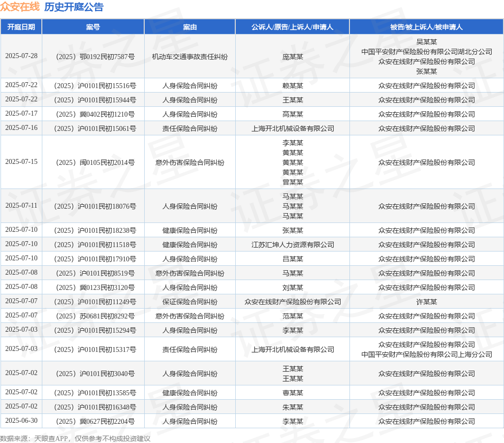Image resolution: width=504 pixels, height=443 pixels.
Task: Click defendant '中国平安财产保险股份有限公司上海分公司'
Action: (427, 354)
